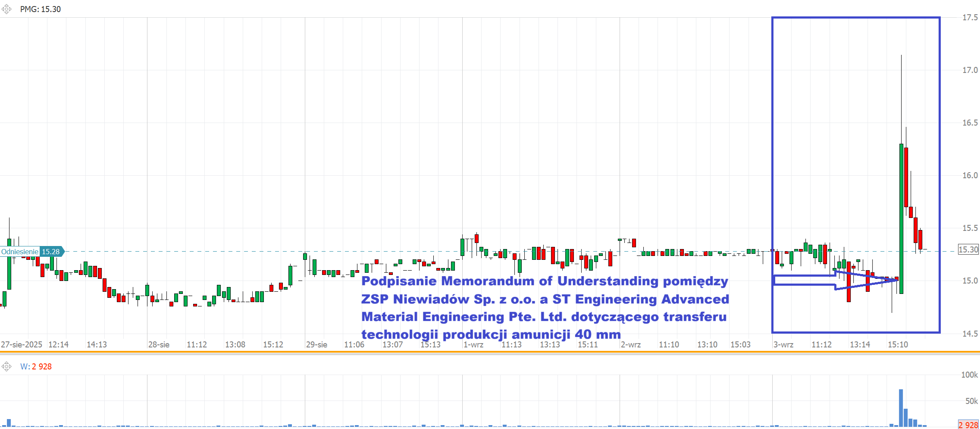Click the 16.5 price axis label

click(970, 123)
